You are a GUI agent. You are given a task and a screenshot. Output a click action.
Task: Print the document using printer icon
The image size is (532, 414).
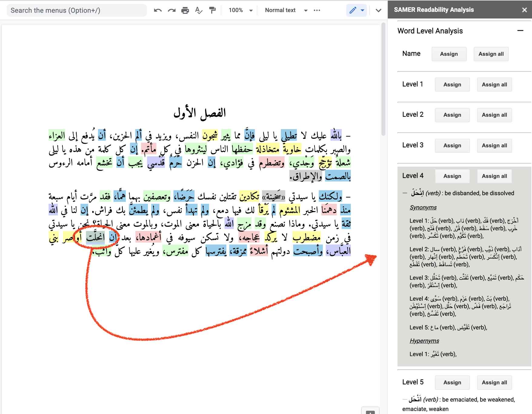pyautogui.click(x=185, y=10)
